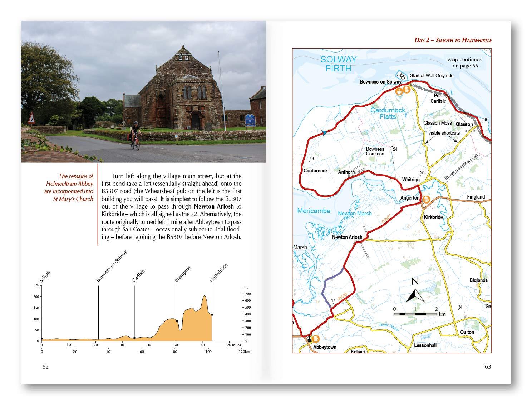Click the café cup icon near Bowness-on-Solway

[x=399, y=90]
